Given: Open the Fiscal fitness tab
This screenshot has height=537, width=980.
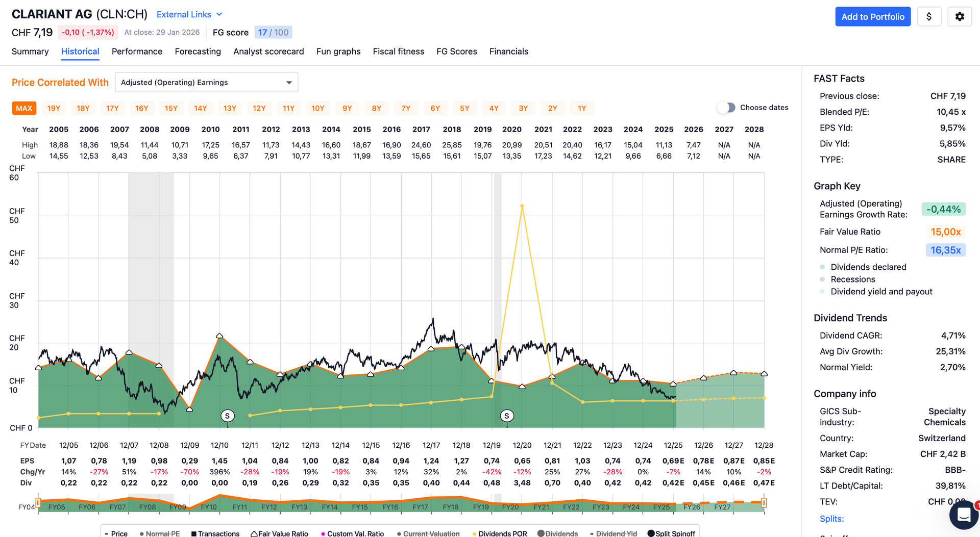Looking at the screenshot, I should (398, 52).
